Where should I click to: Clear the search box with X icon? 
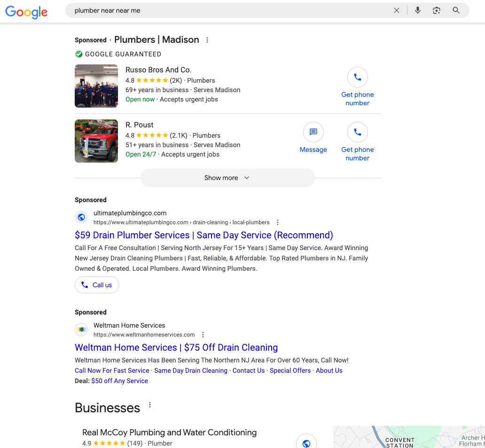397,10
